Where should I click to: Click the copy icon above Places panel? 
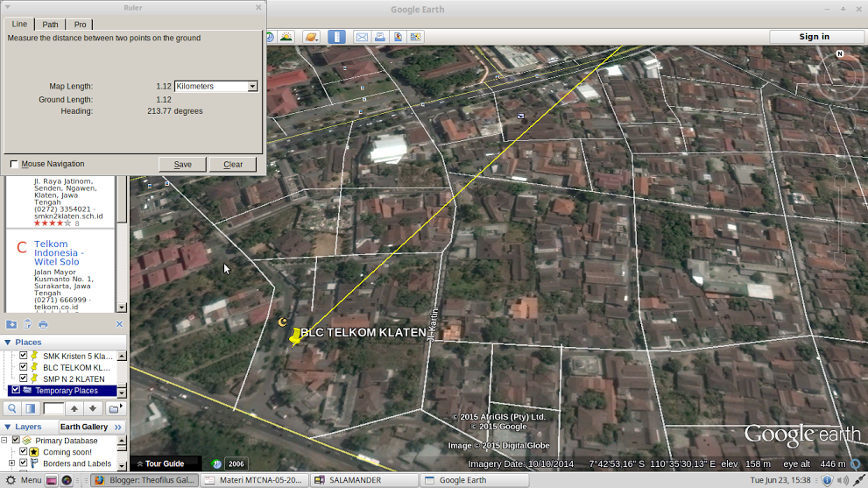pyautogui.click(x=27, y=324)
